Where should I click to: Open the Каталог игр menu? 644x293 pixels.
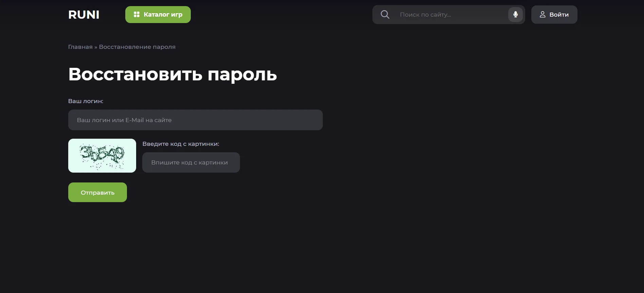tap(158, 15)
